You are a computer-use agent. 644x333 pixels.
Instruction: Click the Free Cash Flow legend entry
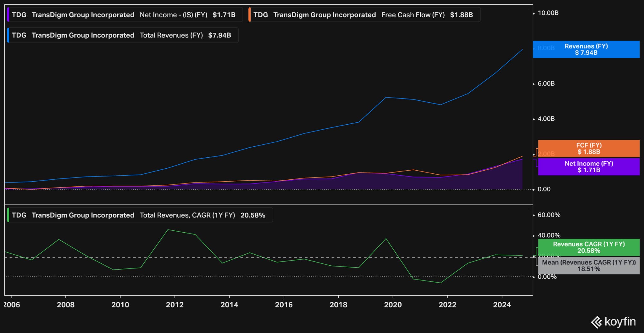click(x=364, y=15)
